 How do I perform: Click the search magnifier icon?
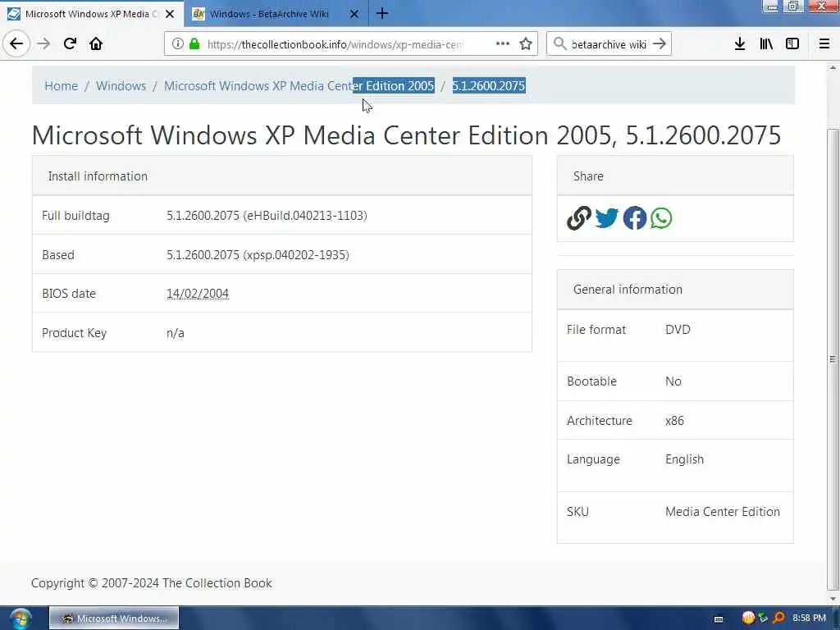(559, 44)
